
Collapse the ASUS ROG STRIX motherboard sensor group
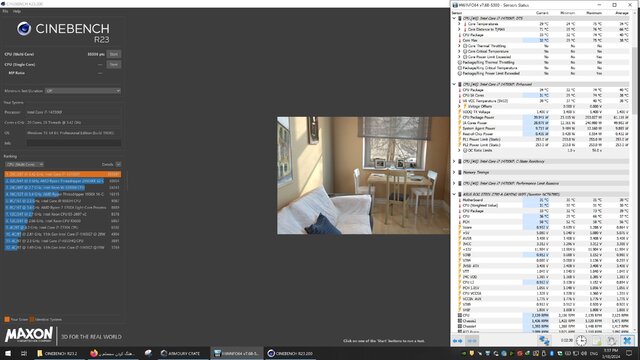454,194
